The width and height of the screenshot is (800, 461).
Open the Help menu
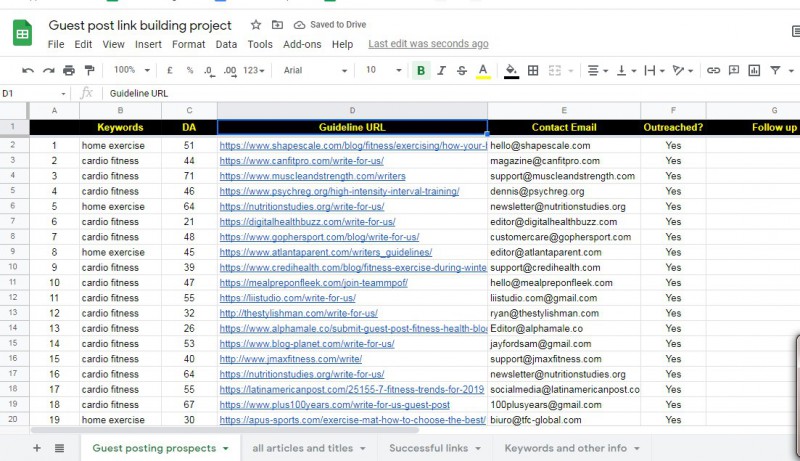(342, 44)
